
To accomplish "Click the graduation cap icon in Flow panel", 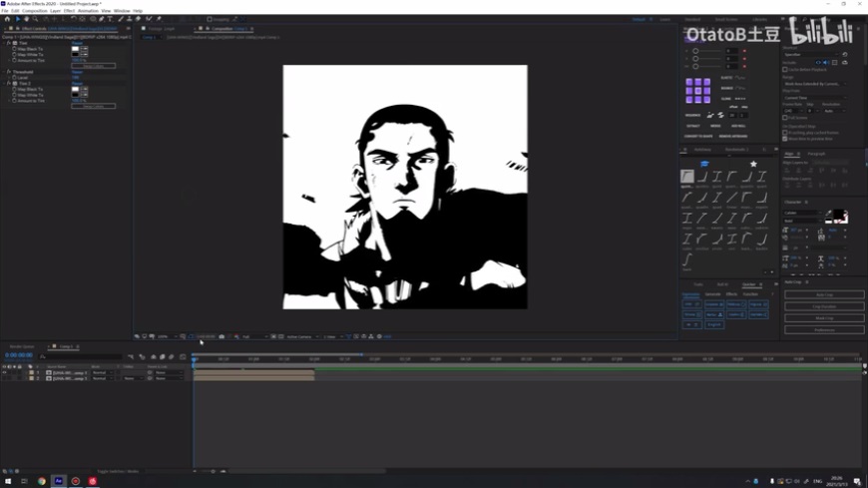I will 704,164.
